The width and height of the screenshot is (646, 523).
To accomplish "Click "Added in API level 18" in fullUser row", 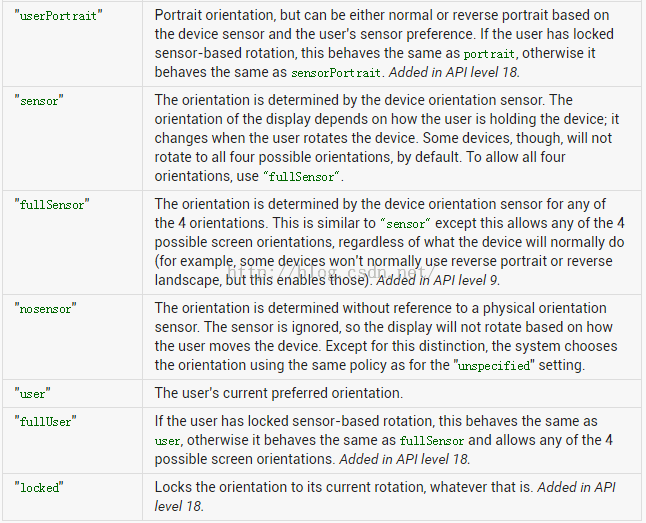I will pyautogui.click(x=404, y=459).
